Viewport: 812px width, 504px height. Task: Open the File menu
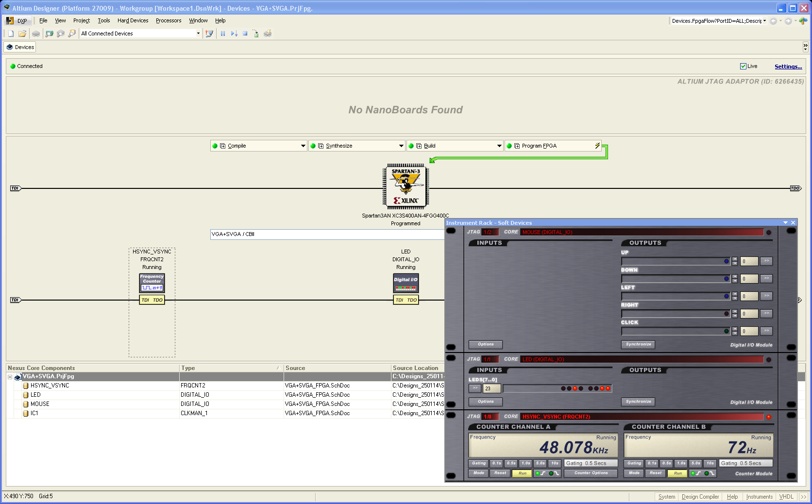(43, 21)
